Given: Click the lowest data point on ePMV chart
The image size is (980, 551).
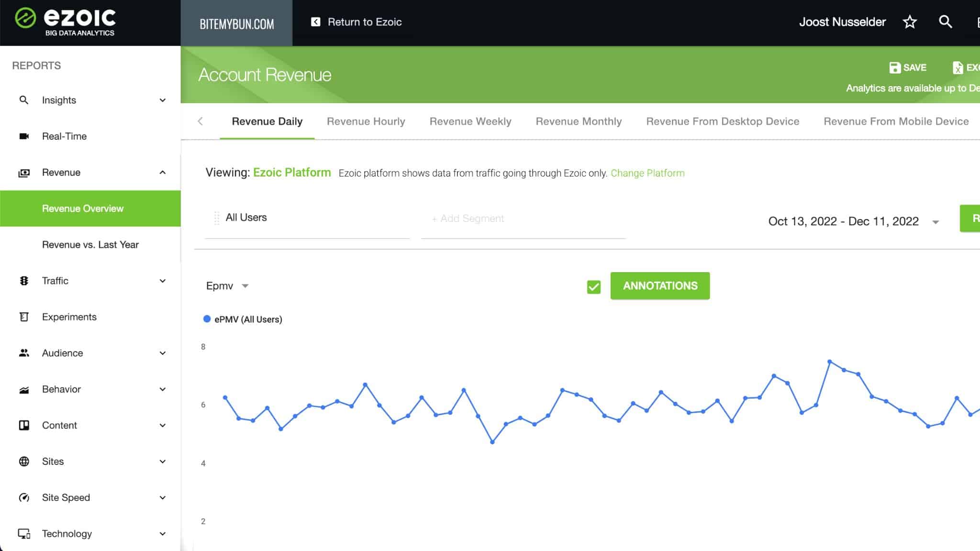Looking at the screenshot, I should (x=492, y=442).
